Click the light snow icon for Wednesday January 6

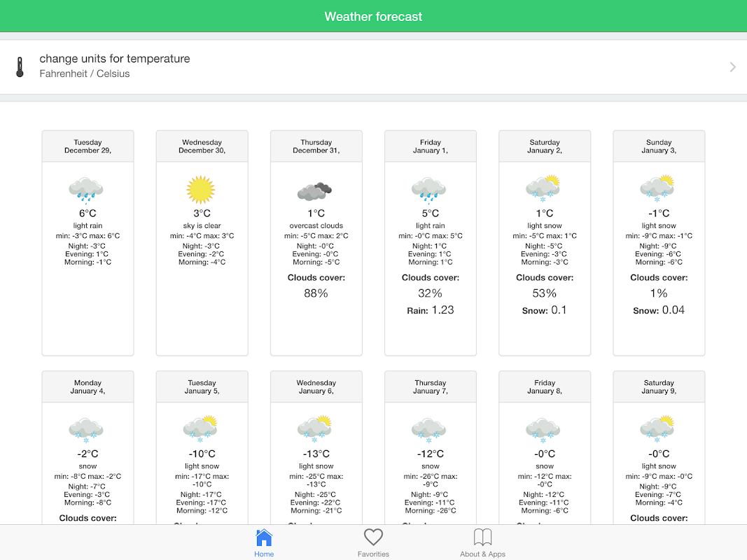tap(314, 429)
